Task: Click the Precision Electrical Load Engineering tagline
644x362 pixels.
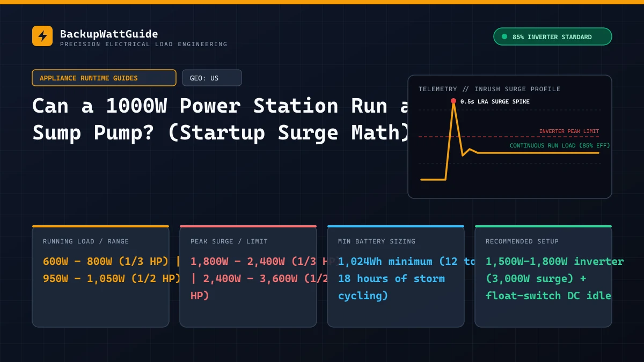Action: [x=144, y=45]
